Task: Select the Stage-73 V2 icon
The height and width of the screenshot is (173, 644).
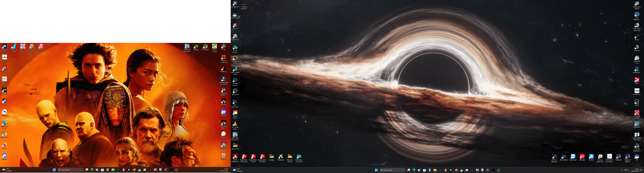Action: pos(235,37)
